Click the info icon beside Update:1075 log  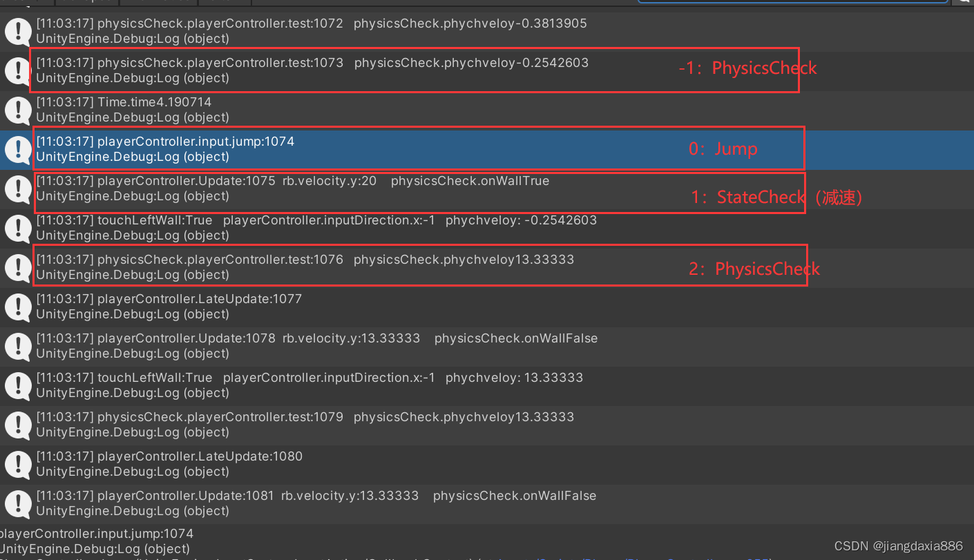[x=17, y=189]
